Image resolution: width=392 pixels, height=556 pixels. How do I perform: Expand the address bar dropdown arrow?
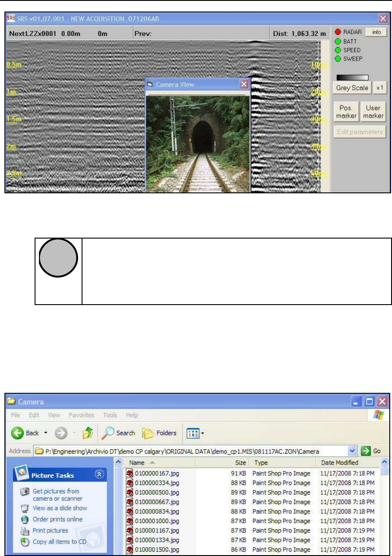click(353, 451)
